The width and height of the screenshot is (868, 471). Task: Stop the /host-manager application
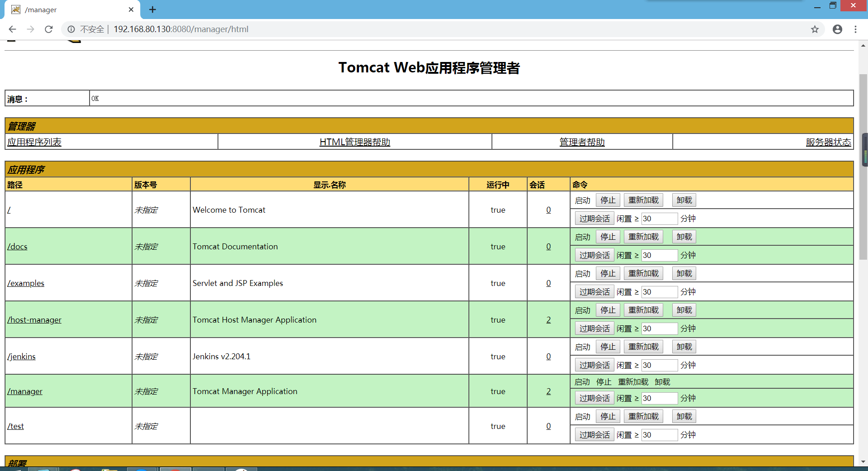coord(608,310)
